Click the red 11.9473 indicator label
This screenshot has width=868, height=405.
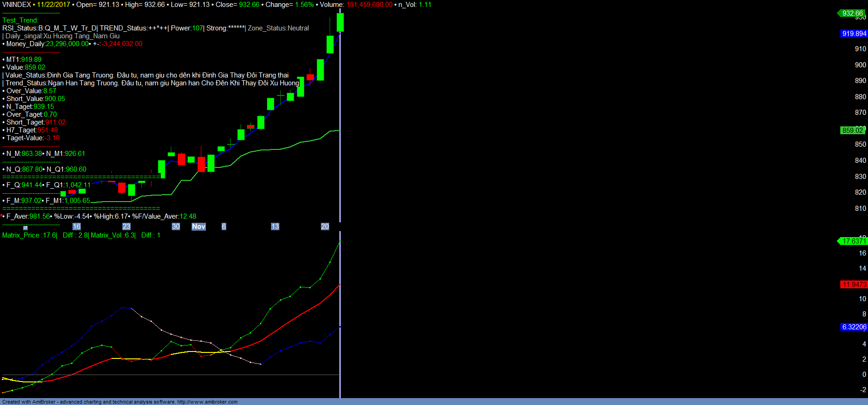point(854,285)
